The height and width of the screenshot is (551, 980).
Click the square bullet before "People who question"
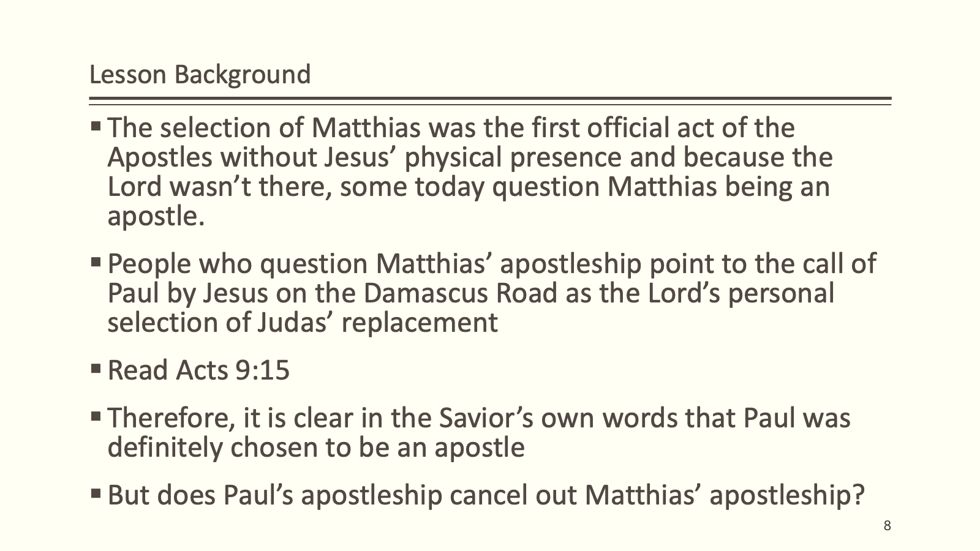coord(96,263)
